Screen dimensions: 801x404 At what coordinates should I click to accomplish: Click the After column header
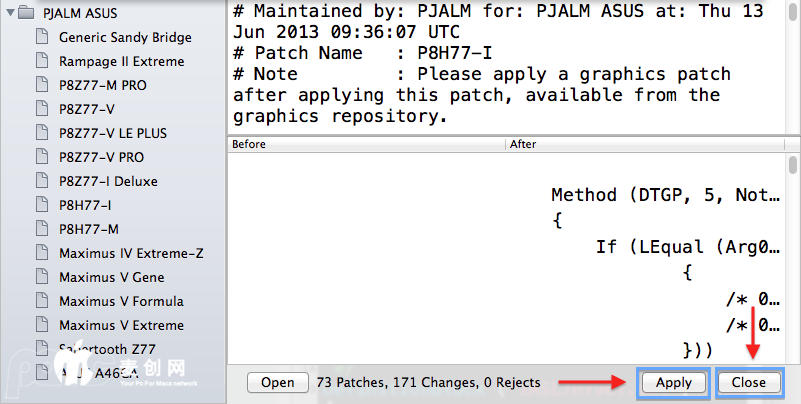(x=644, y=144)
